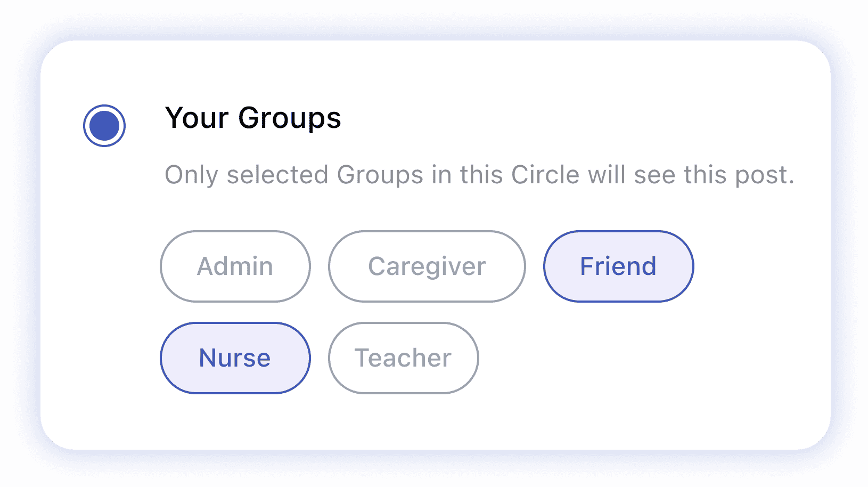This screenshot has height=487, width=868.
Task: Click the 'Only selected Groups' description text
Action: click(479, 175)
